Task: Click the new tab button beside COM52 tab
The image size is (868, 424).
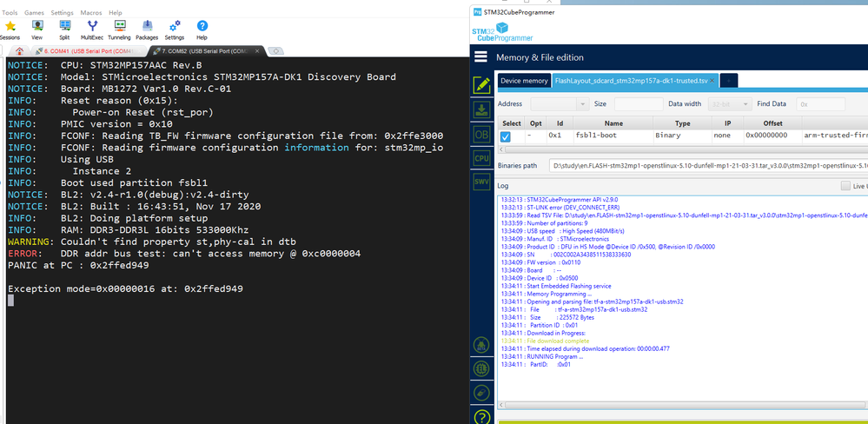Action: point(275,51)
